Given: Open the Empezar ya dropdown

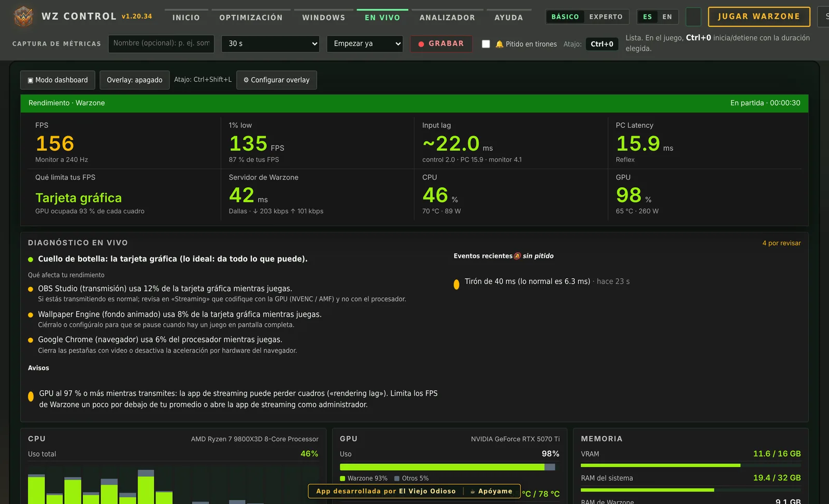Looking at the screenshot, I should point(365,44).
